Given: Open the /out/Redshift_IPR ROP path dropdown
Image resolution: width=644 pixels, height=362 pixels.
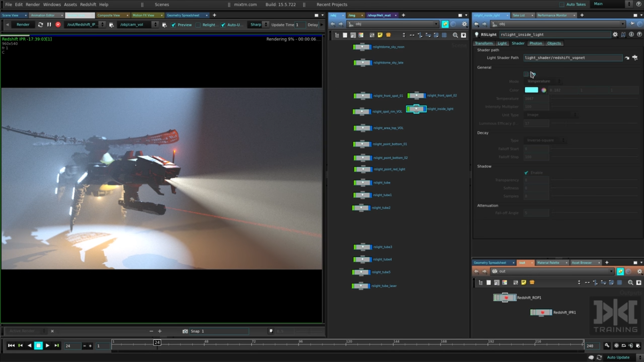Looking at the screenshot, I should tap(102, 25).
